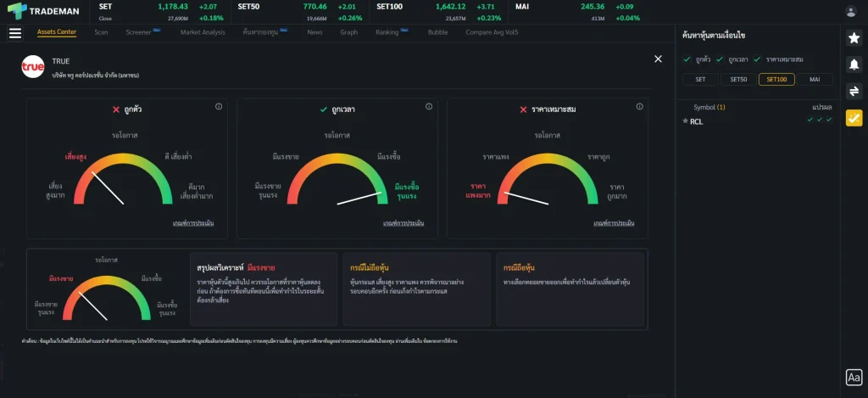Close the TRUE stock analysis panel
868x398 pixels.
[658, 59]
